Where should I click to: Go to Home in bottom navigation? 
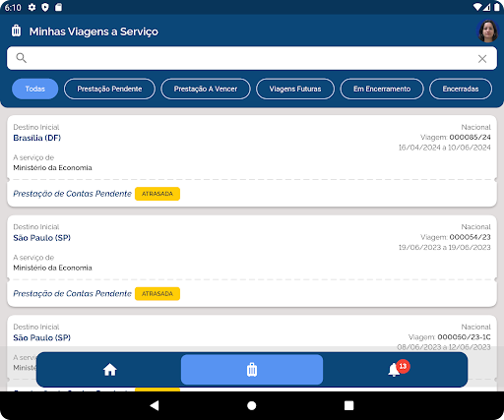110,370
